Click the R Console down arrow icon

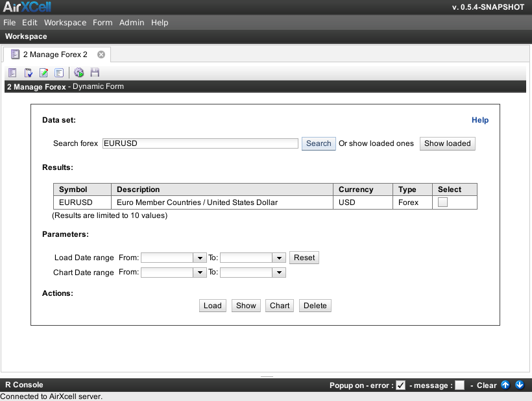click(520, 385)
